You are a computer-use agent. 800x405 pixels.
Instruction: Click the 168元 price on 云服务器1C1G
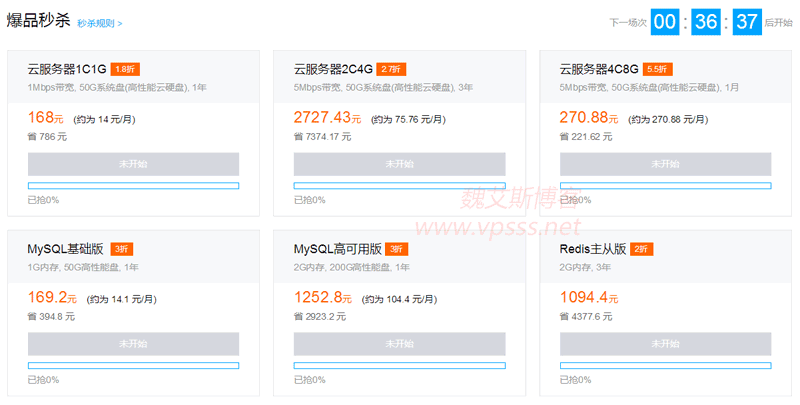pos(45,118)
